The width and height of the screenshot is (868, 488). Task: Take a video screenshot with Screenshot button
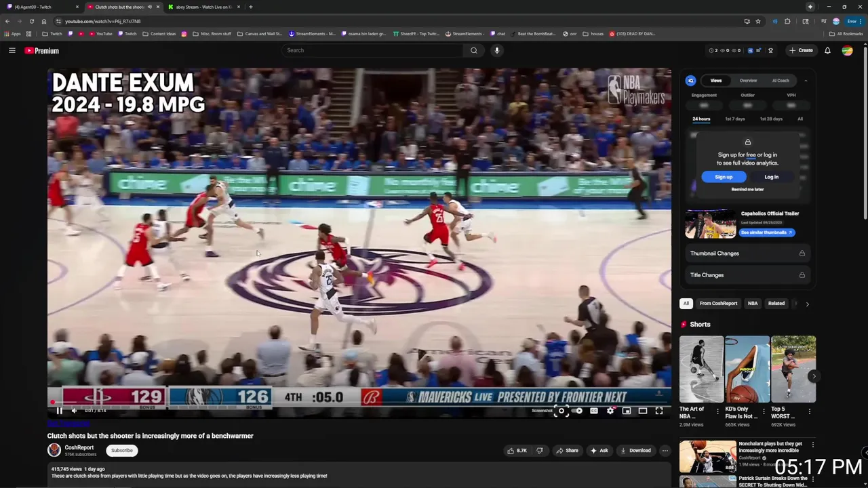coord(561,411)
